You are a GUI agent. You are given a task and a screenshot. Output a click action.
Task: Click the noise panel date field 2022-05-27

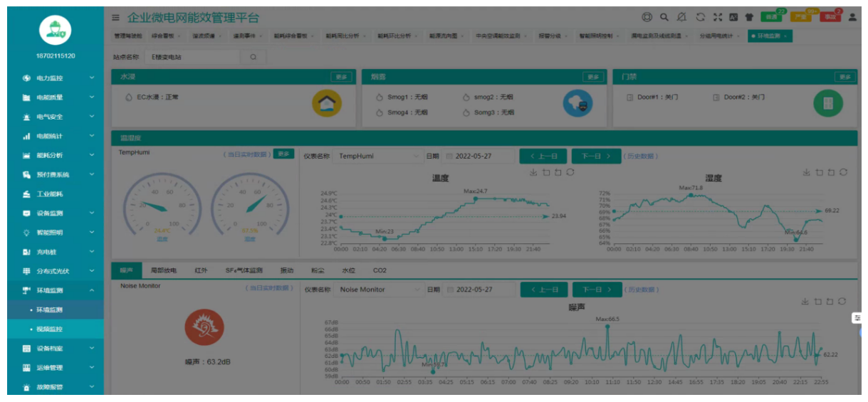[x=479, y=290]
